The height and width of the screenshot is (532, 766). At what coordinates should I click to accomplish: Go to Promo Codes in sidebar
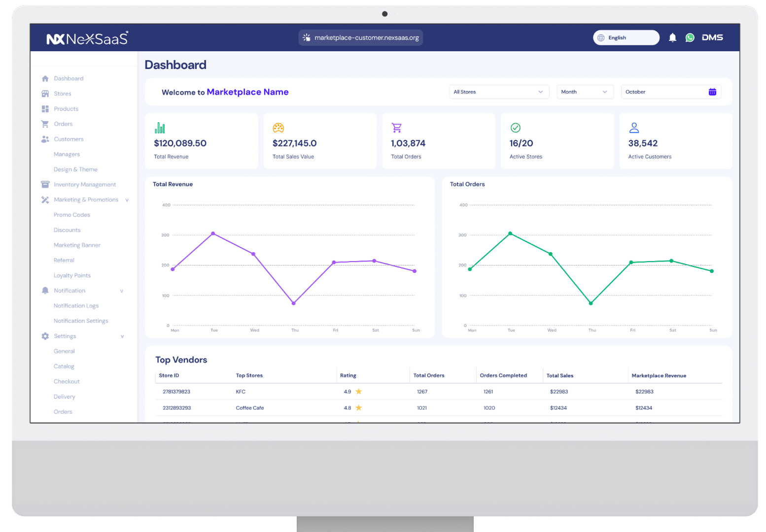72,215
